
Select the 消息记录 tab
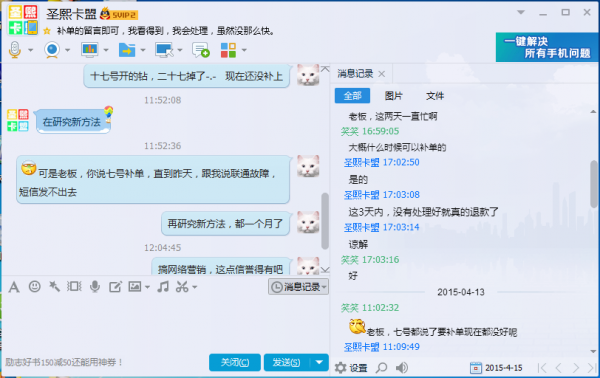355,73
